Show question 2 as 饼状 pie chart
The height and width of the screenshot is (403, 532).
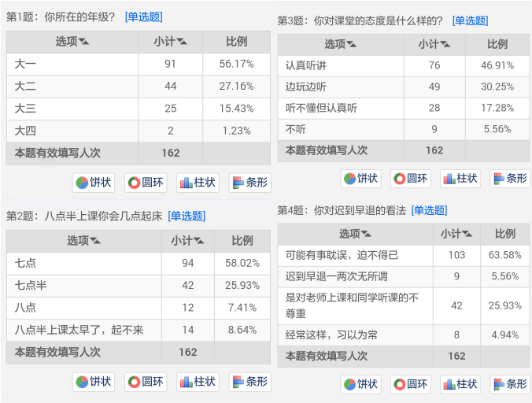tap(94, 382)
